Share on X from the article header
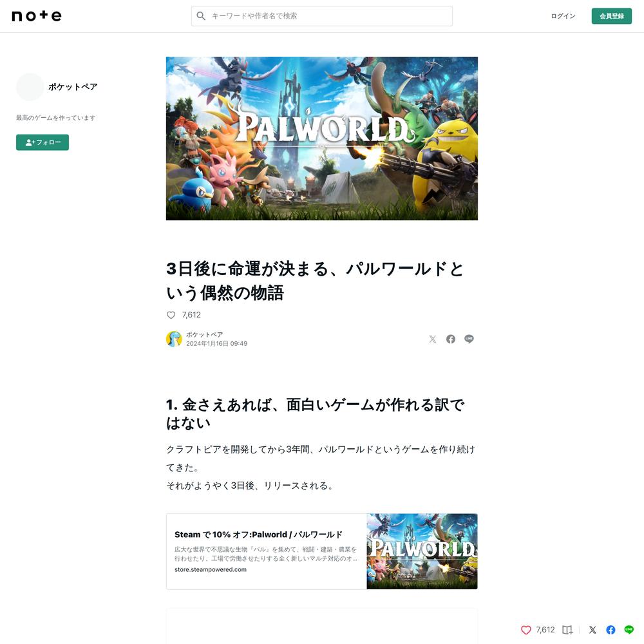 pyautogui.click(x=433, y=339)
